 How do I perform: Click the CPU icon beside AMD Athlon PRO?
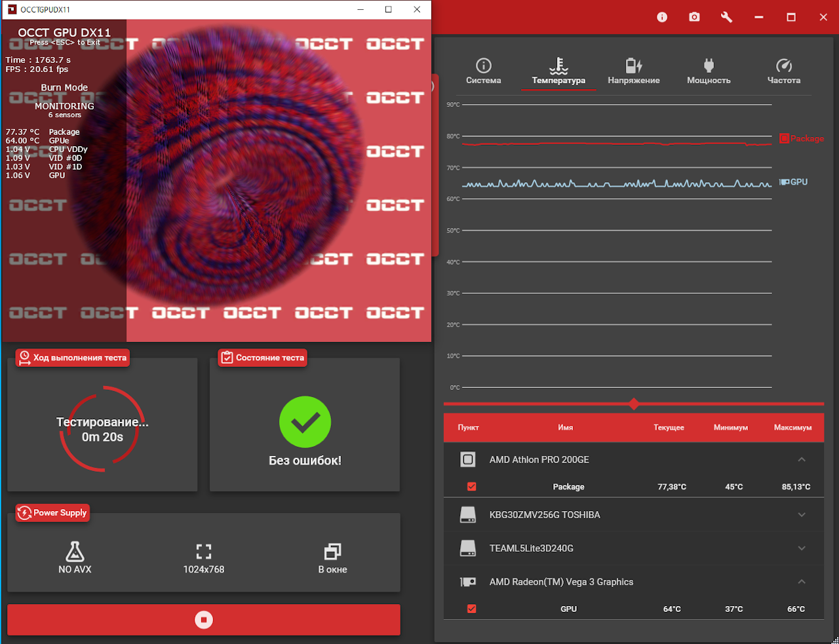click(x=468, y=459)
